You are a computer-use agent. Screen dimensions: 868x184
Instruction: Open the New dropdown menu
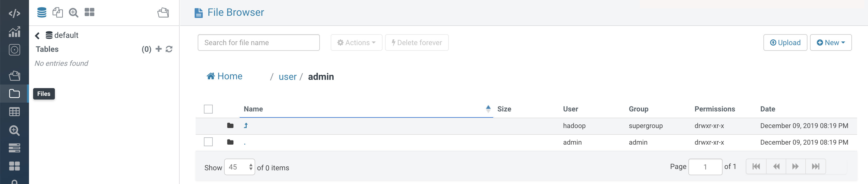(x=830, y=43)
